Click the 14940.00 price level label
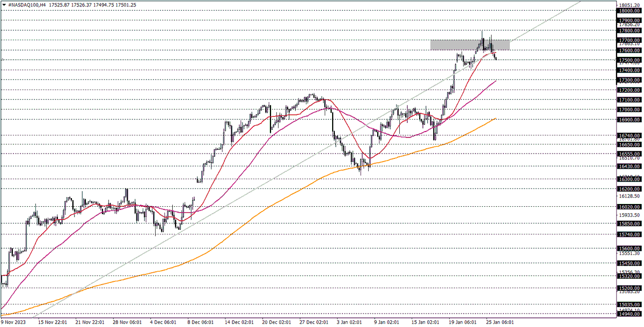The height and width of the screenshot is (327, 644). [629, 314]
